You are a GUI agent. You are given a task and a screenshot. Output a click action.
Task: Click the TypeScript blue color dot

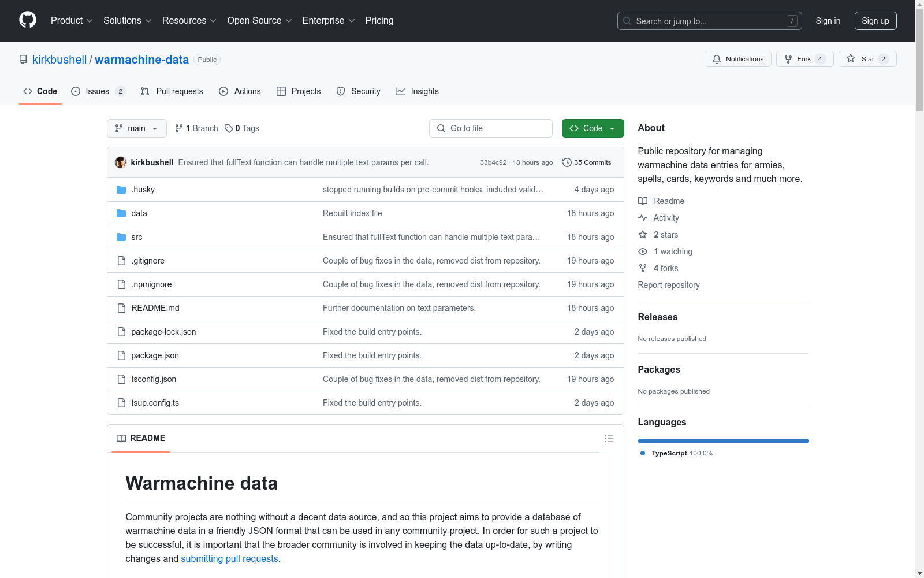point(643,453)
